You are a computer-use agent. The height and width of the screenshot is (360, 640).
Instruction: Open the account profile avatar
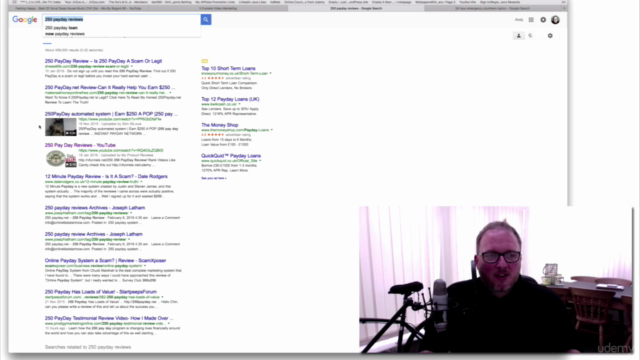coord(555,20)
